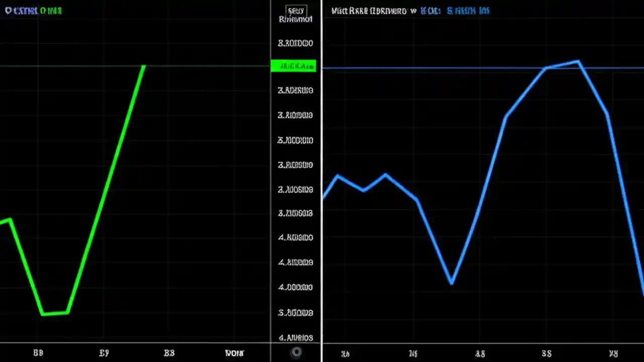Open the dropdown arrow next to the right chart title
This screenshot has height=362, width=644.
[414, 11]
